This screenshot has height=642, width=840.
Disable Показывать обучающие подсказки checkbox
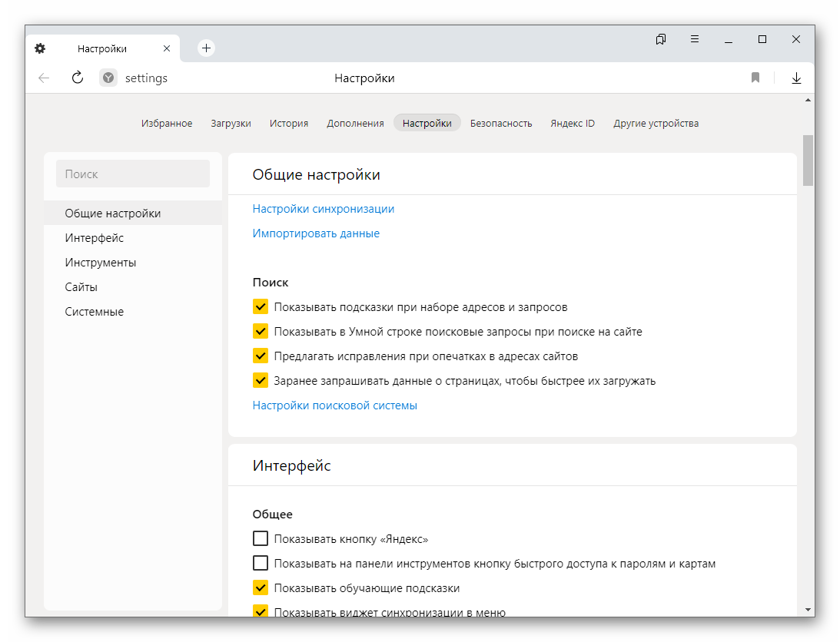(x=261, y=588)
